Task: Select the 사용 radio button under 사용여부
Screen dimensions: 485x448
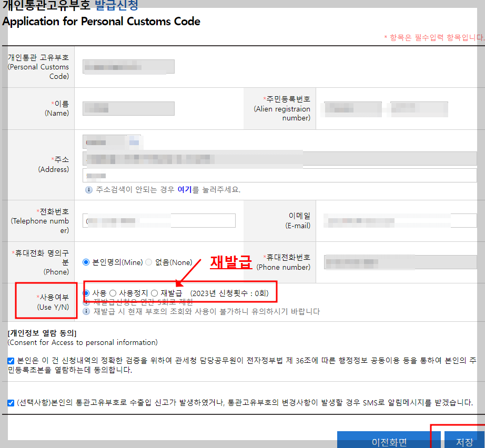Action: pos(86,293)
